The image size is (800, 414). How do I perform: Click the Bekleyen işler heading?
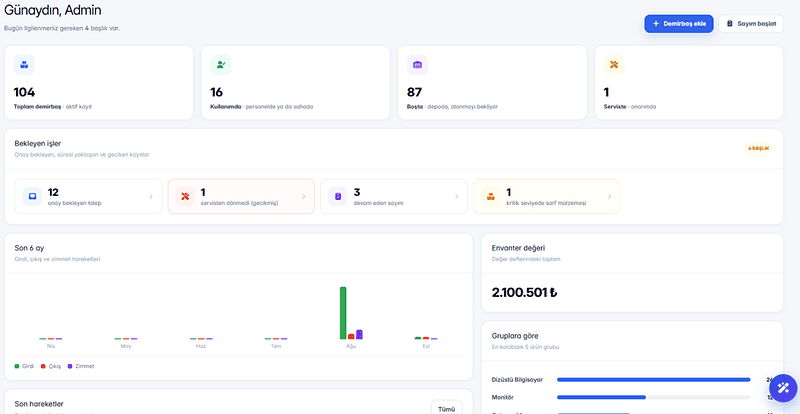[x=38, y=143]
